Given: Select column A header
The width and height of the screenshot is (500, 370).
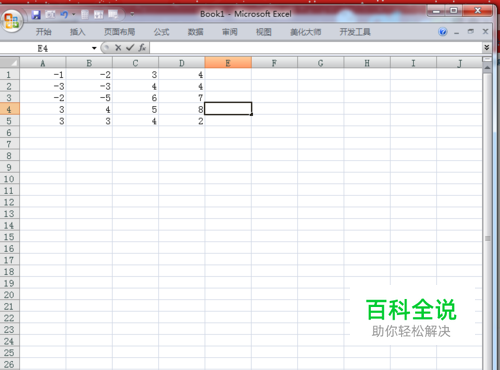Looking at the screenshot, I should coord(43,63).
